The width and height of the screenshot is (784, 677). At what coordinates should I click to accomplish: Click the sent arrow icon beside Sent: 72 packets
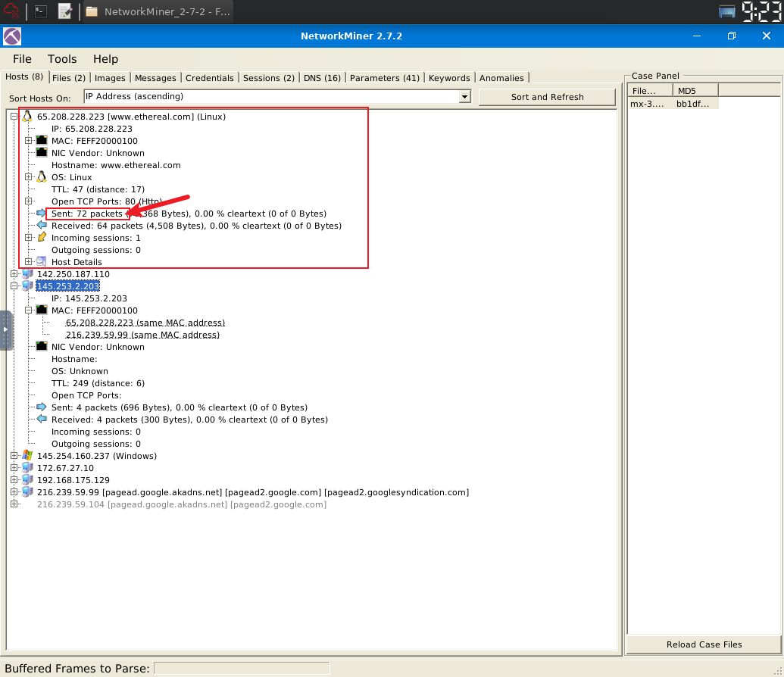tap(42, 213)
